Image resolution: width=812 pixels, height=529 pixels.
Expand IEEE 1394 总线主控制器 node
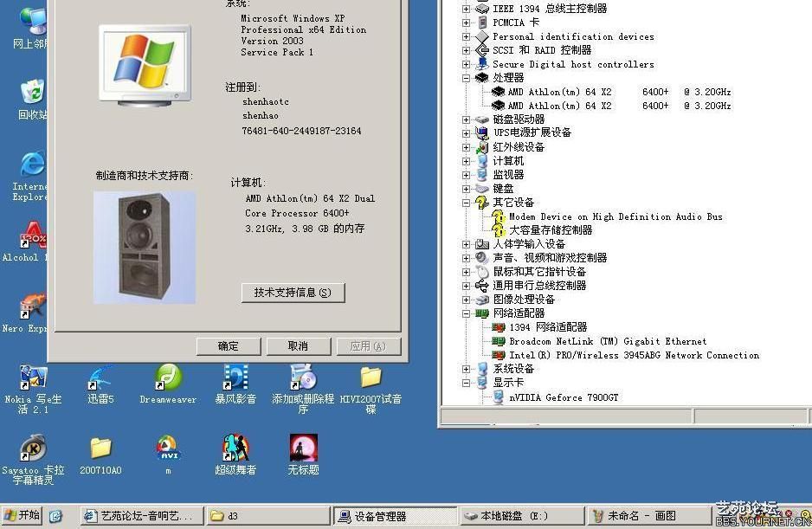click(x=466, y=9)
